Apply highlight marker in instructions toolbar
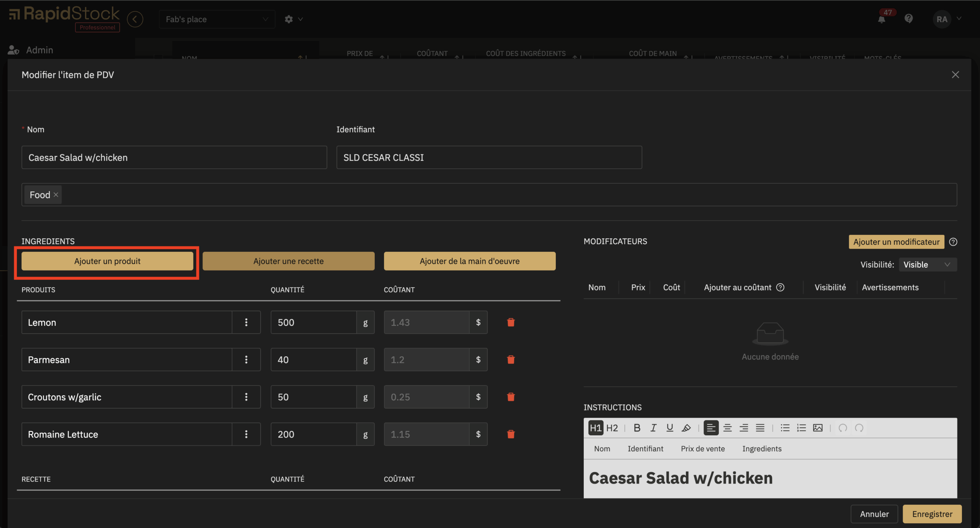The image size is (980, 528). (686, 428)
